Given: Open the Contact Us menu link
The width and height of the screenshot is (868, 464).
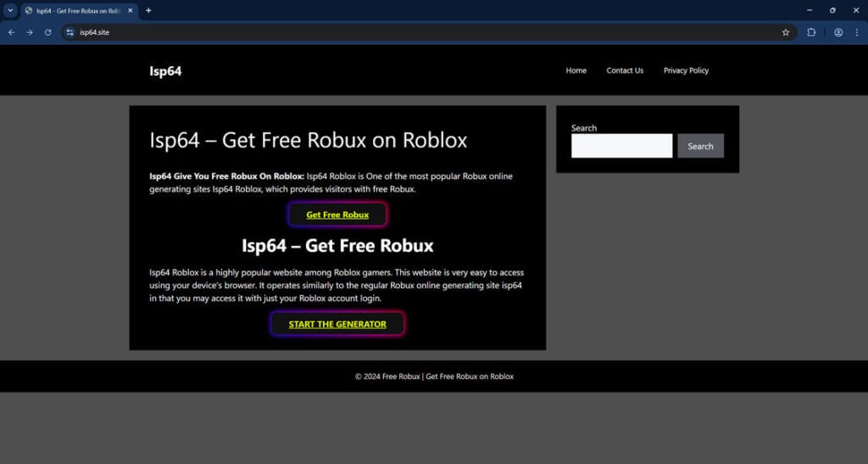Looking at the screenshot, I should coord(625,70).
